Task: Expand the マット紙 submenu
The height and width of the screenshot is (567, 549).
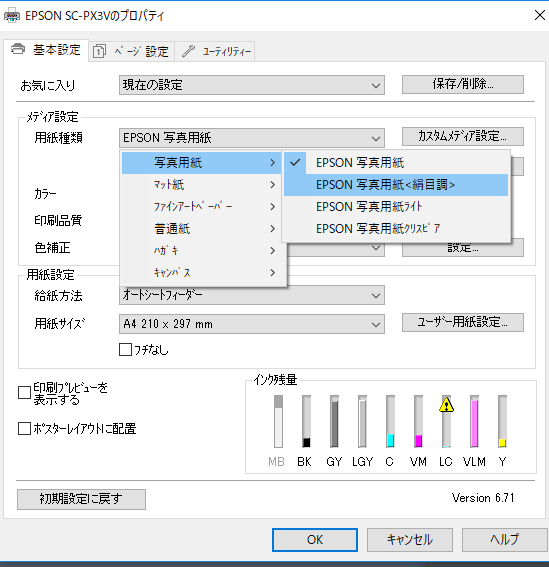Action: pos(201,185)
